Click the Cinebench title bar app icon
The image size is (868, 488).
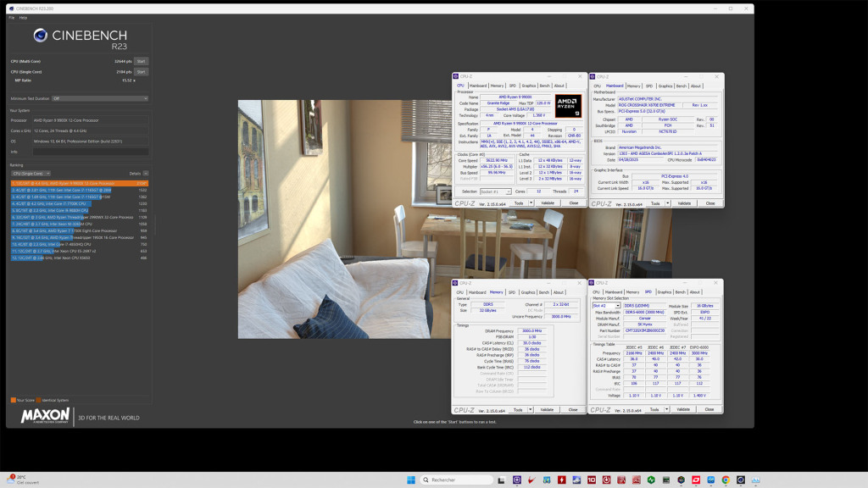click(x=11, y=8)
